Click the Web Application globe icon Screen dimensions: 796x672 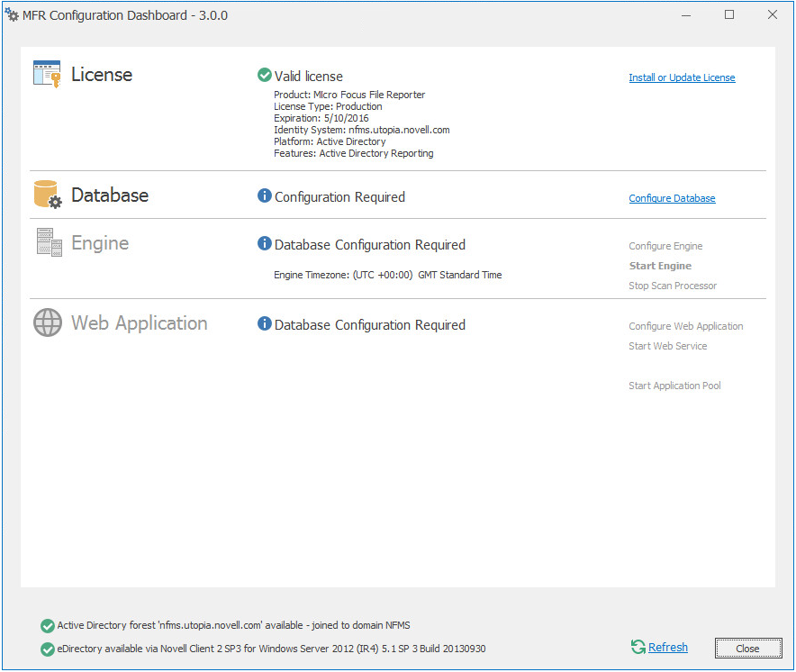(48, 322)
